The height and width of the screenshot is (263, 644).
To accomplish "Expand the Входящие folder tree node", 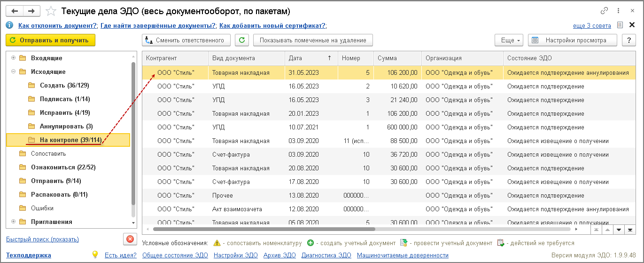I will coord(13,58).
